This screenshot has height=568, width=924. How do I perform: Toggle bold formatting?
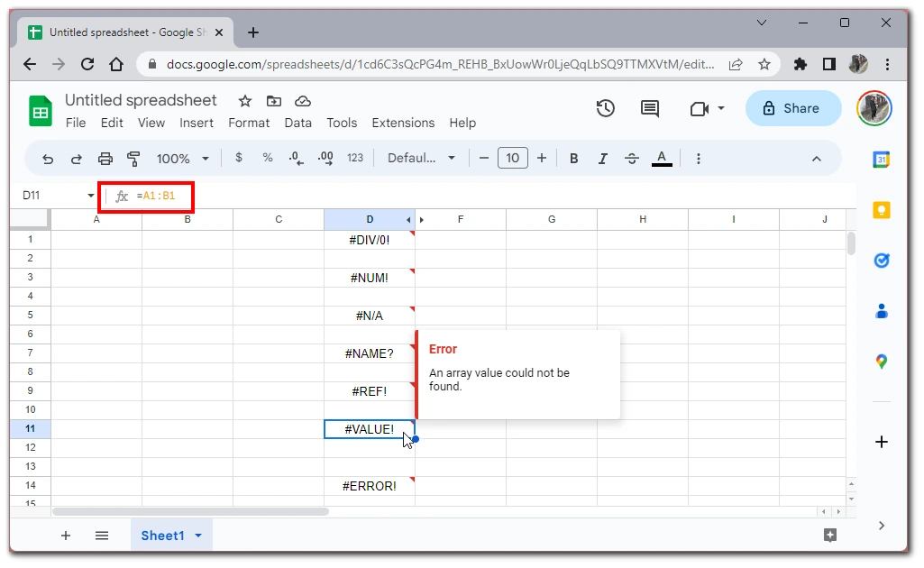tap(573, 159)
